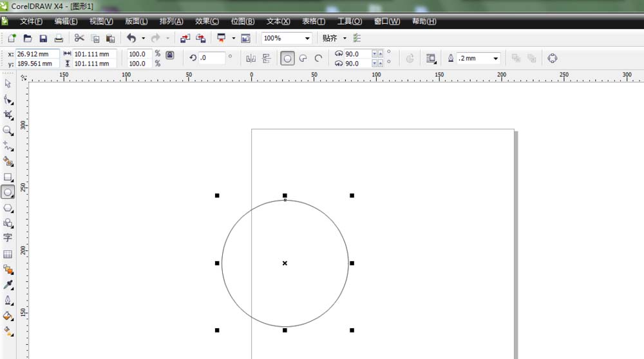Image resolution: width=644 pixels, height=359 pixels.
Task: Select the Eyedropper tool
Action: coord(8,285)
